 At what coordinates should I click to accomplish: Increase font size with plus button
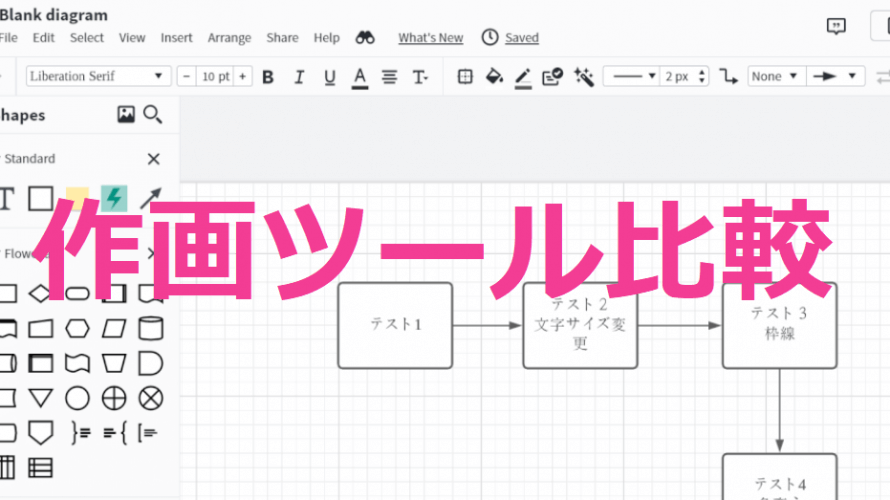pyautogui.click(x=242, y=76)
